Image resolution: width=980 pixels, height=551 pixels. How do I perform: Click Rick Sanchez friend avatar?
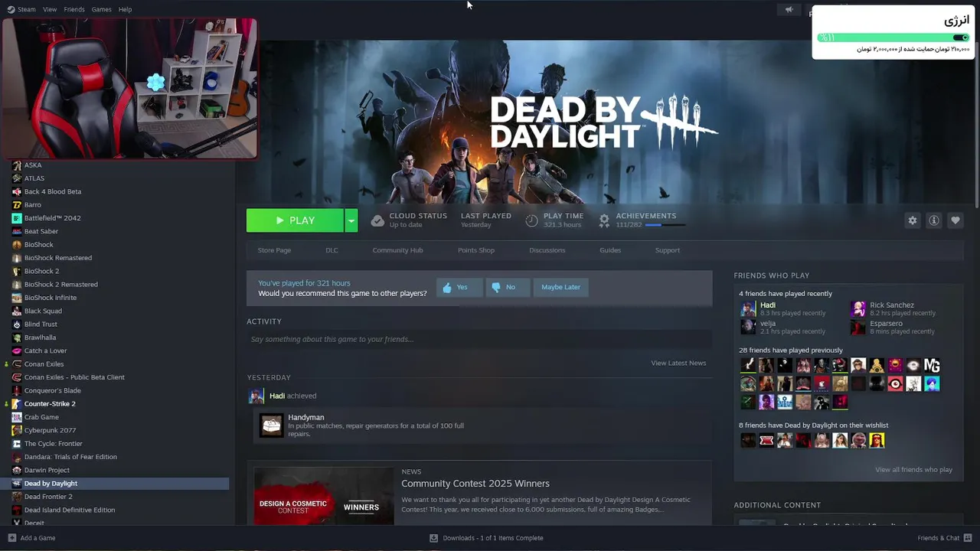[858, 308]
